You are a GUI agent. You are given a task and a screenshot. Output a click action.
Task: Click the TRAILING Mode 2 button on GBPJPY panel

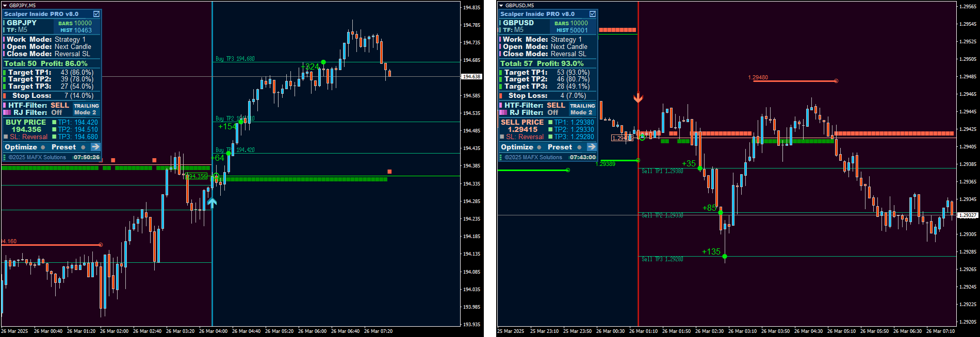86,109
